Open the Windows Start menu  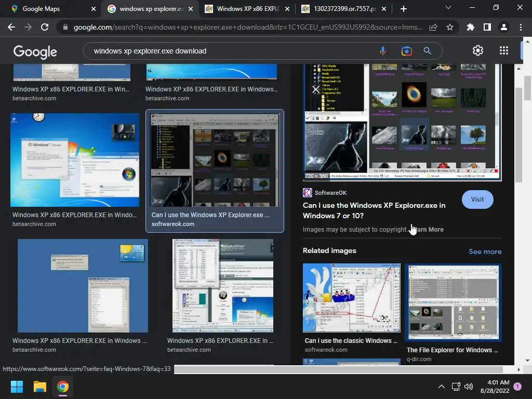pos(17,387)
